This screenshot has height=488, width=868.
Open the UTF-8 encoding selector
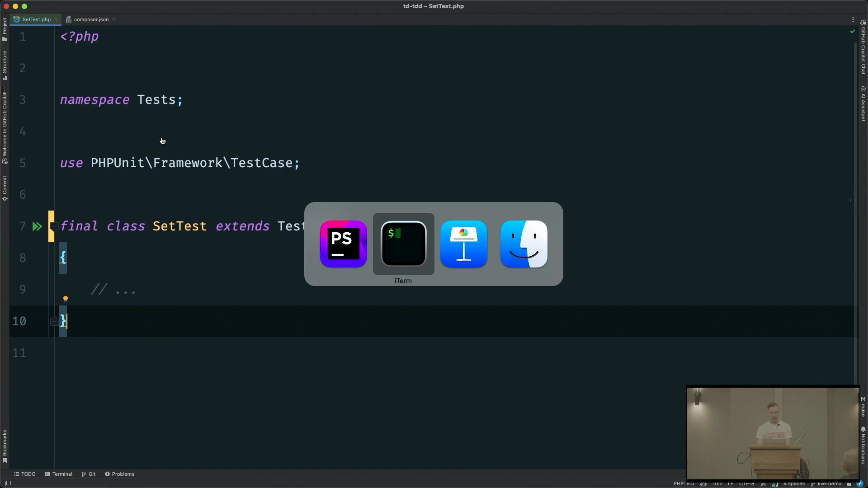pyautogui.click(x=746, y=484)
